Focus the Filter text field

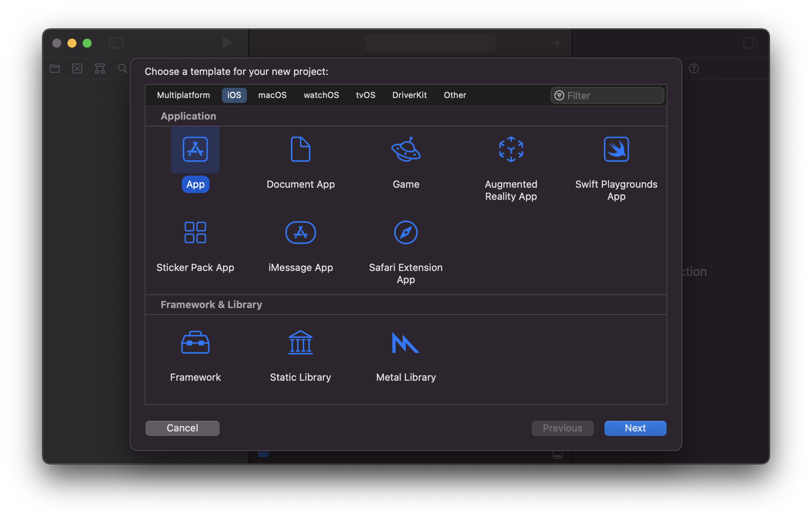coord(607,95)
